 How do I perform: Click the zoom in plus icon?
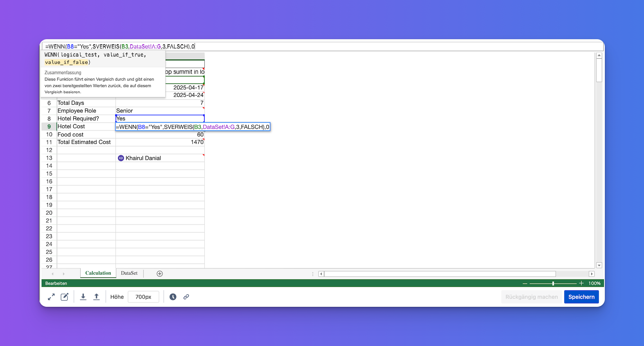581,283
